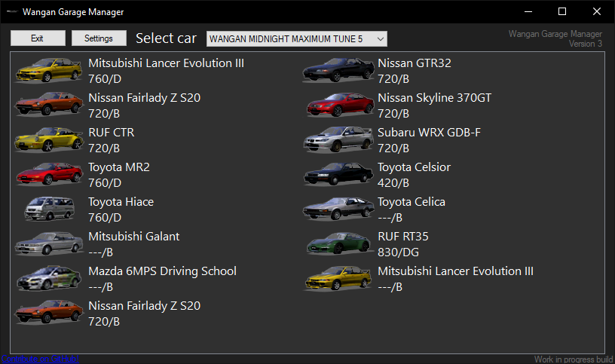Click the RUF CTR name
615x364 pixels.
(112, 133)
